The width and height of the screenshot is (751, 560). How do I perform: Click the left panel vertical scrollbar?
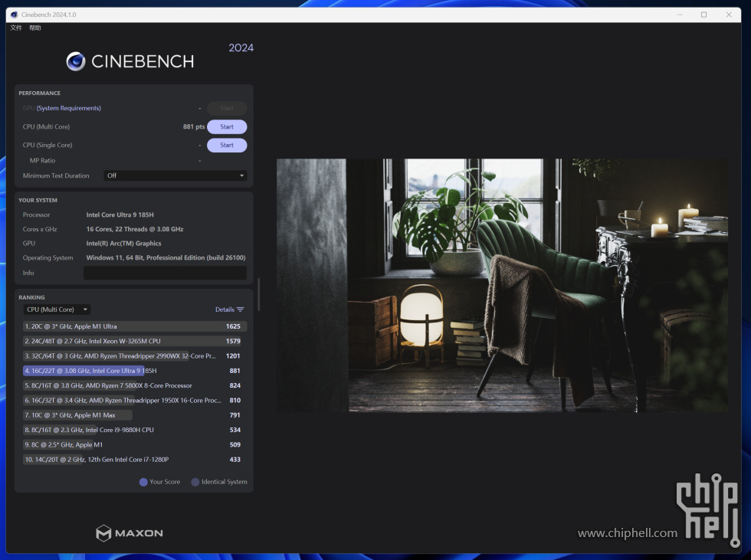click(259, 294)
